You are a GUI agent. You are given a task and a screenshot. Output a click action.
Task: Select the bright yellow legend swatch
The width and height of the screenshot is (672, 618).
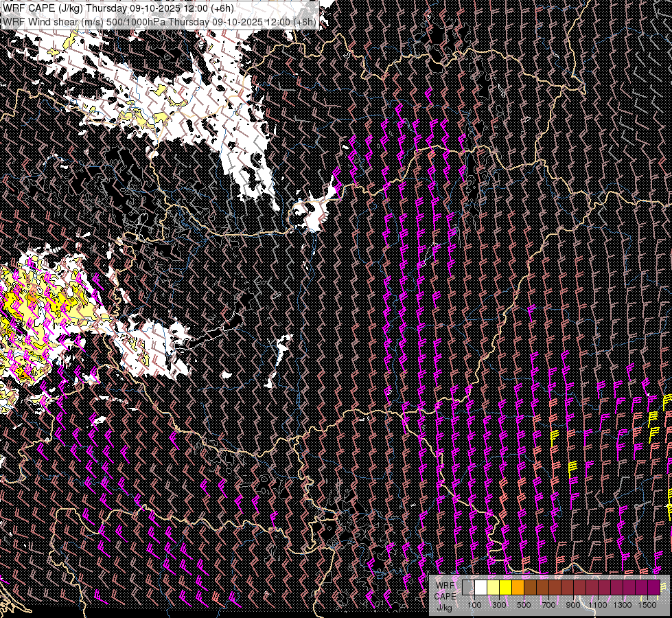click(x=506, y=588)
